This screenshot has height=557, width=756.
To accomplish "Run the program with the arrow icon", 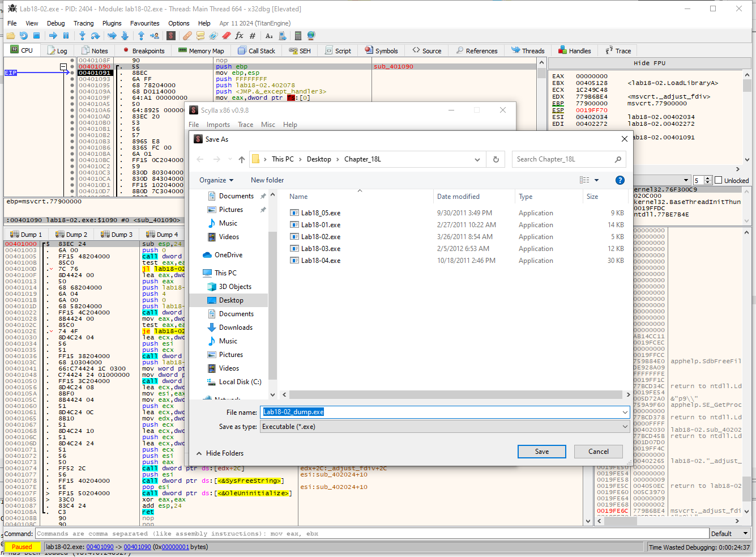I will coord(53,36).
